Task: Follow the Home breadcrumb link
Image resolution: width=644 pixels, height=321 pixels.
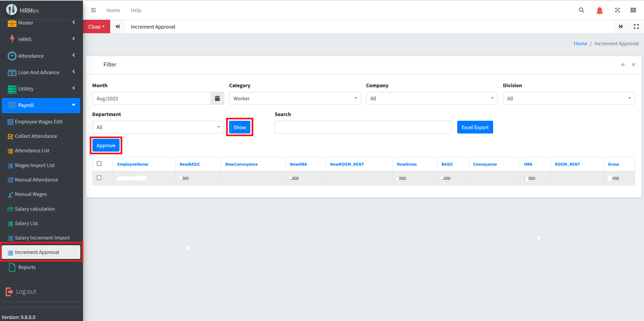Action: pos(580,44)
